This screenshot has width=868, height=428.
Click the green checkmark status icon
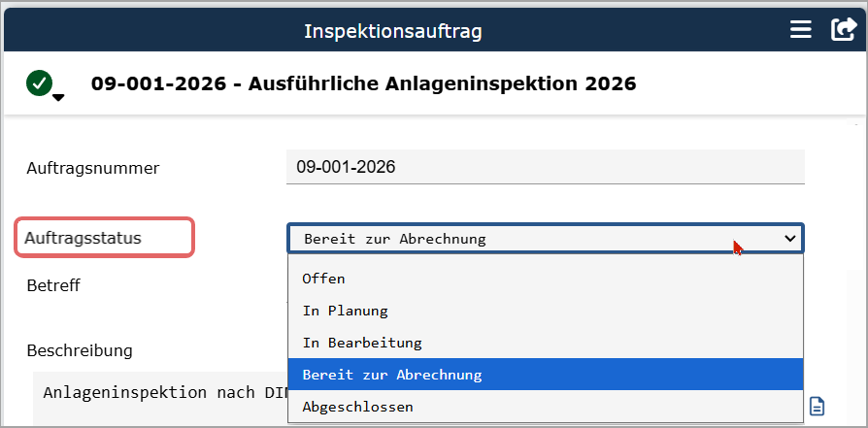[x=39, y=83]
